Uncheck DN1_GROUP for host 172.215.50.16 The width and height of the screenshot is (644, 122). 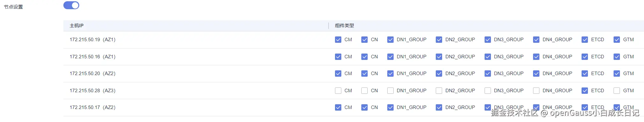[390, 57]
